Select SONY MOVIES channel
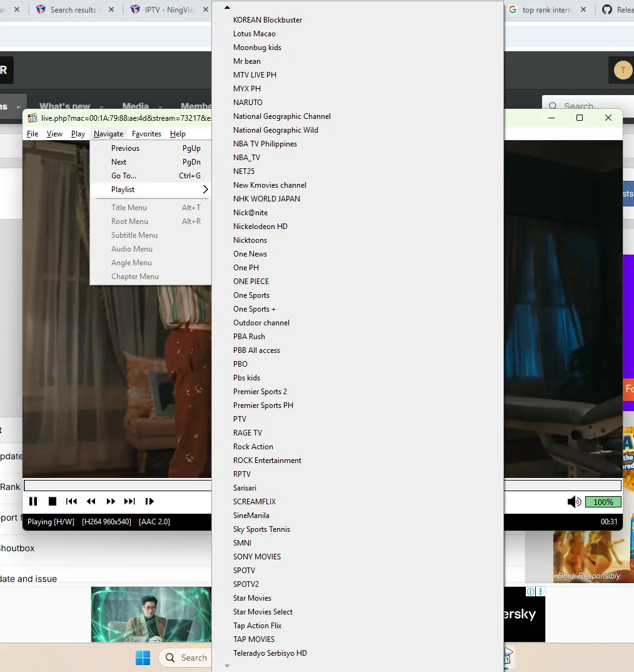The width and height of the screenshot is (634, 672). 257,557
